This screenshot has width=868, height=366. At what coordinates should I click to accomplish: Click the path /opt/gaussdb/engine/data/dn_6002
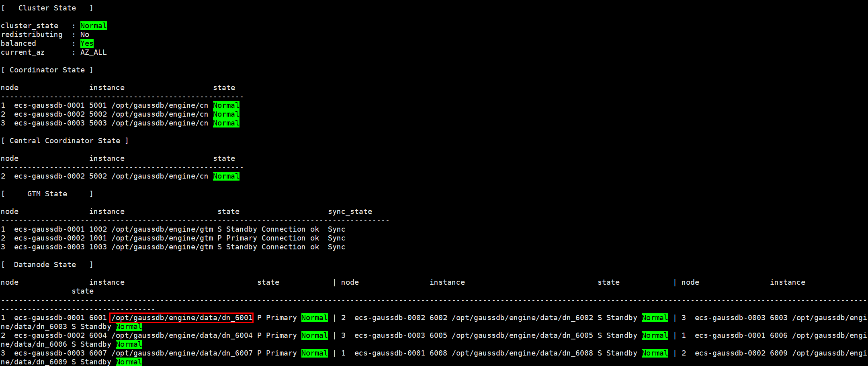[522, 318]
